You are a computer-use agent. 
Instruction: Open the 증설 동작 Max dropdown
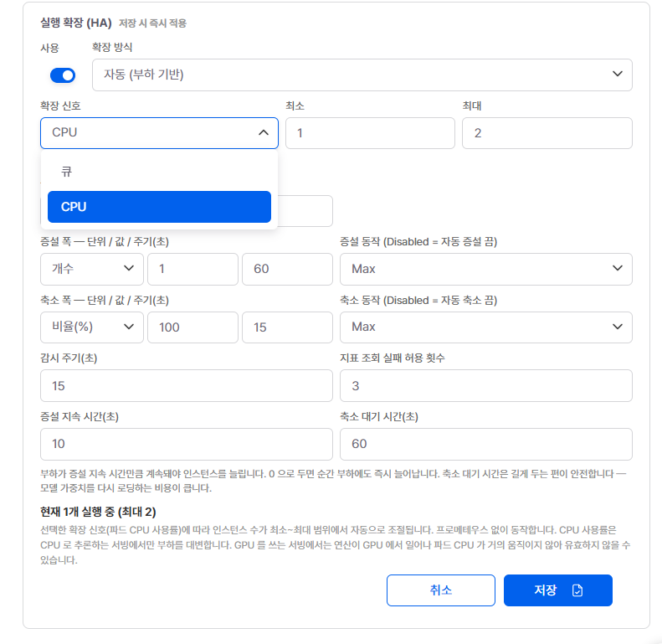[486, 269]
